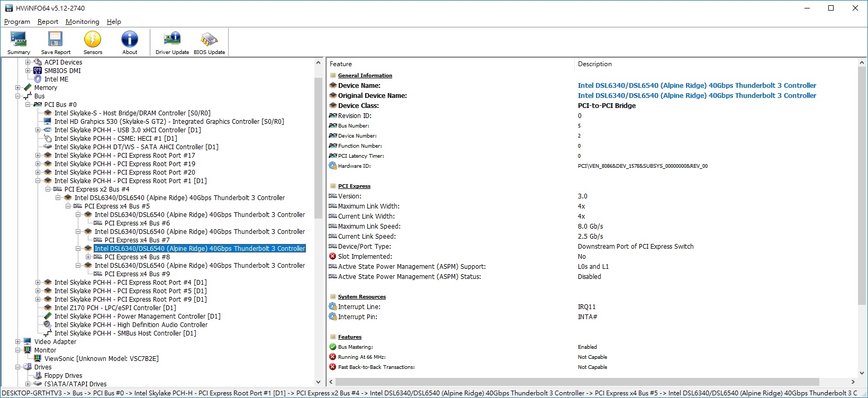868x398 pixels.
Task: Click the Memory node icon
Action: pos(28,88)
